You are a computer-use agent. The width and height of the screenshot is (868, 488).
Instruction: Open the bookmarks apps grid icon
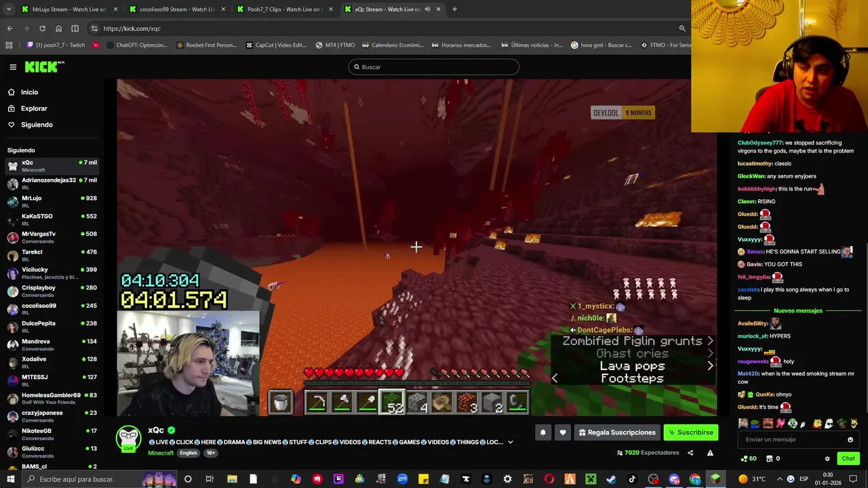pyautogui.click(x=9, y=45)
